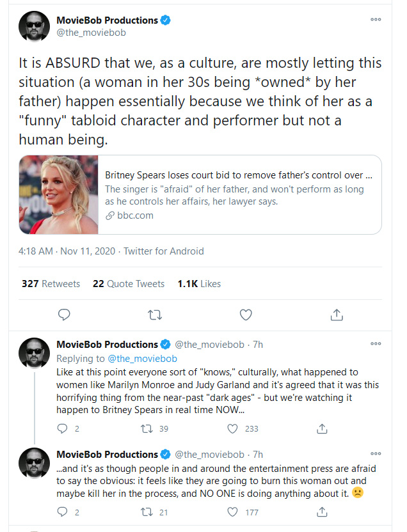Image resolution: width=407 pixels, height=532 pixels.
Task: Expand more options on last reply tweet
Action: coord(376,453)
